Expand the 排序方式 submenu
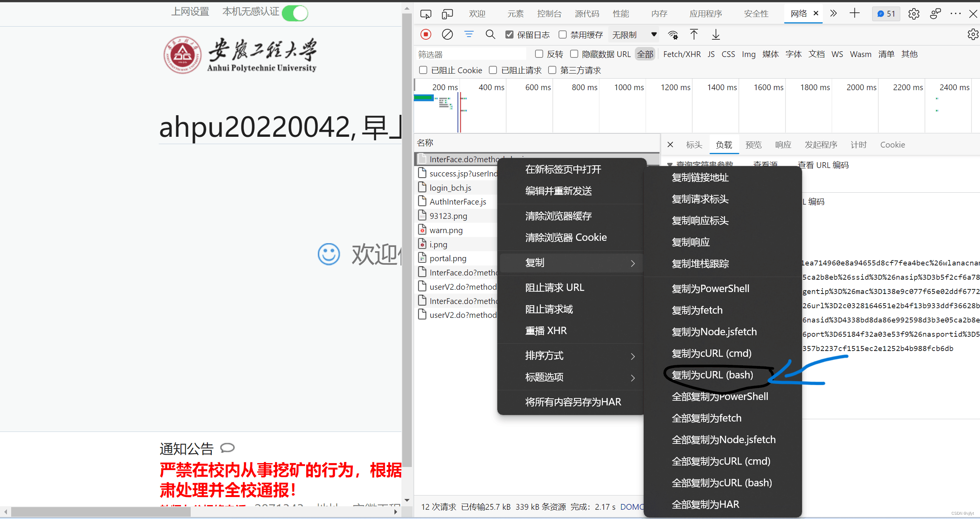The height and width of the screenshot is (519, 980). tap(544, 355)
